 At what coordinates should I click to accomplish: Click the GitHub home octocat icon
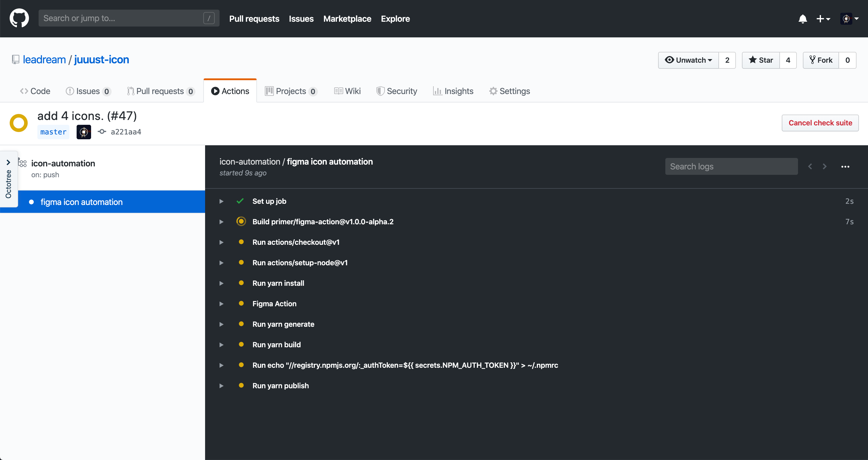click(18, 18)
